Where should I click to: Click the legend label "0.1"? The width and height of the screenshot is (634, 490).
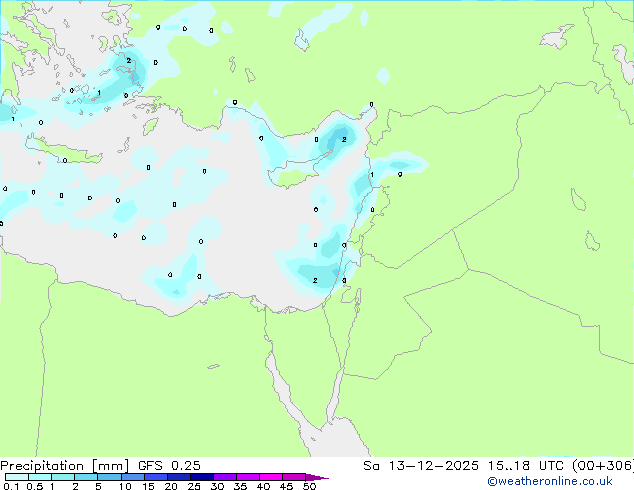(11, 486)
